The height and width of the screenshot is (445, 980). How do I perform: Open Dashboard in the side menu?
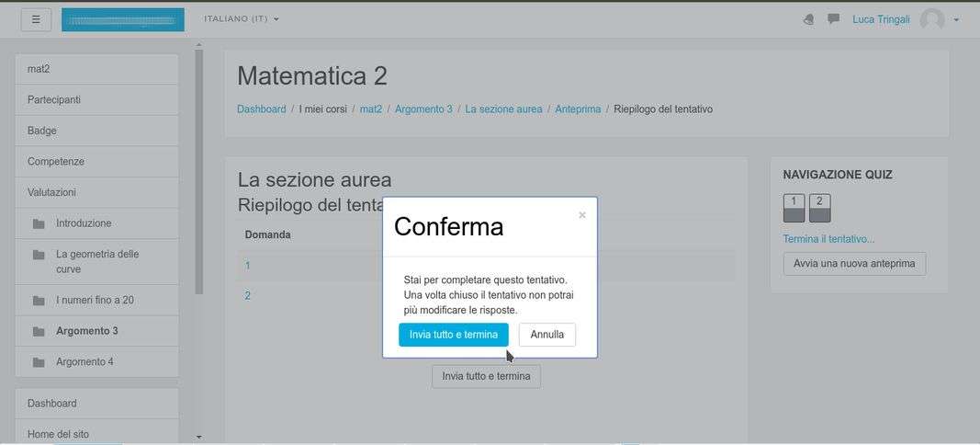pyautogui.click(x=96, y=403)
